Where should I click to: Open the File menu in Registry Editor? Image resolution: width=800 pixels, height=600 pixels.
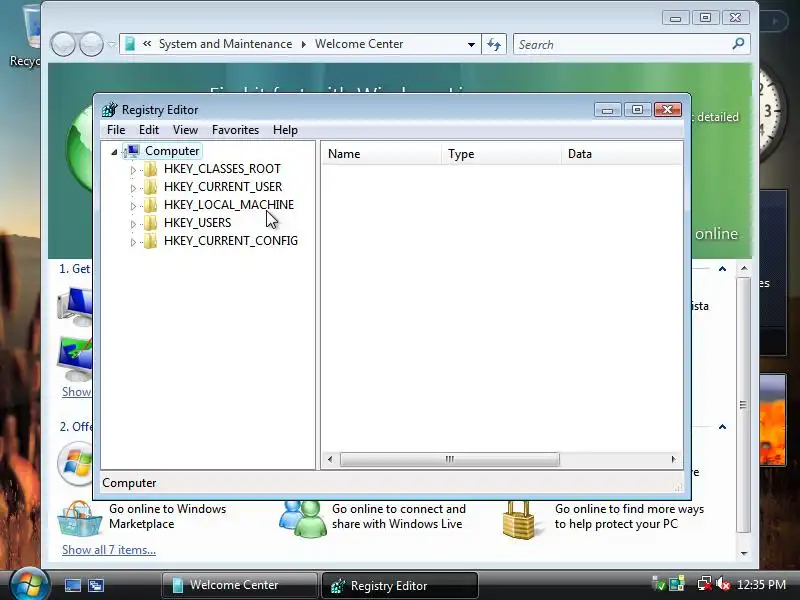(116, 130)
